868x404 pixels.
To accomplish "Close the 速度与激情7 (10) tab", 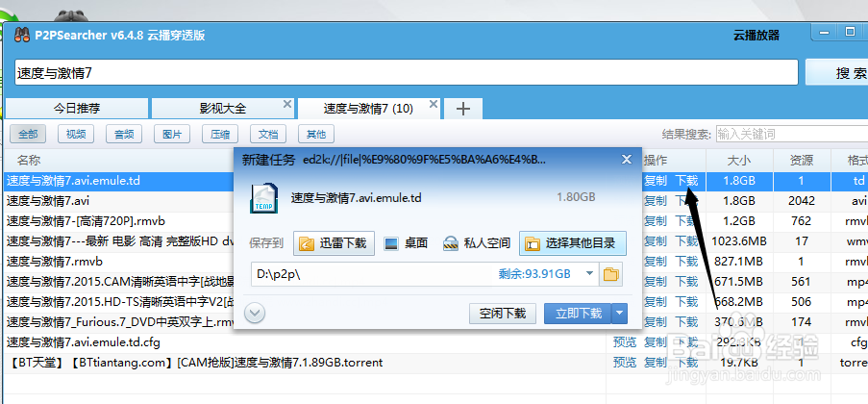I will [x=434, y=104].
